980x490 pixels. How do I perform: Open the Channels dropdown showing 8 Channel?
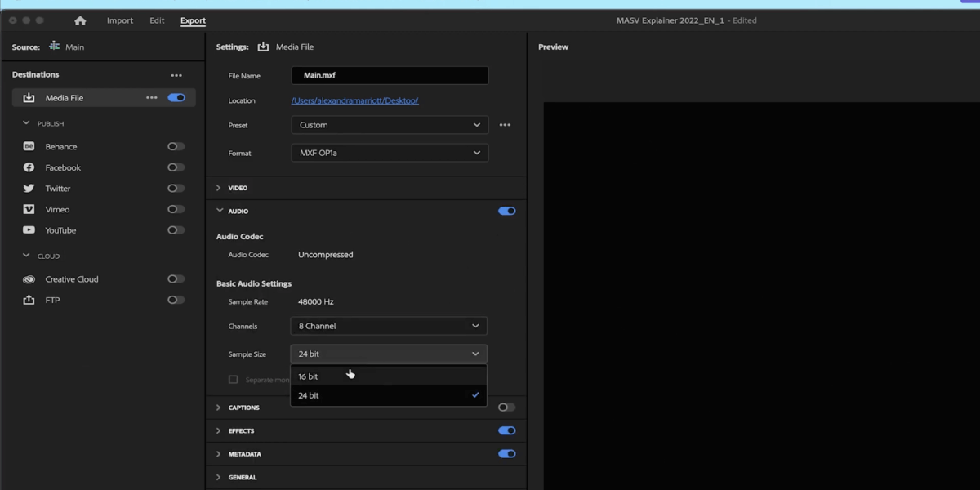tap(389, 326)
